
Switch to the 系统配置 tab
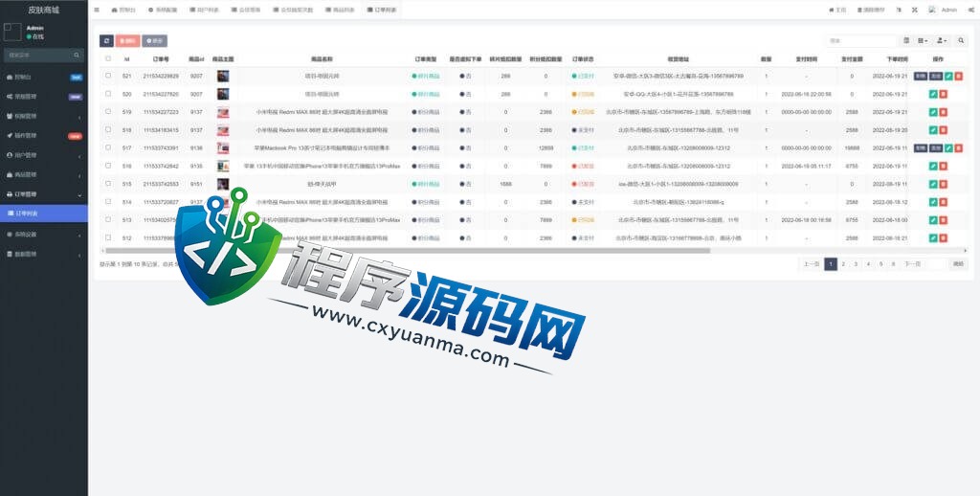click(162, 10)
